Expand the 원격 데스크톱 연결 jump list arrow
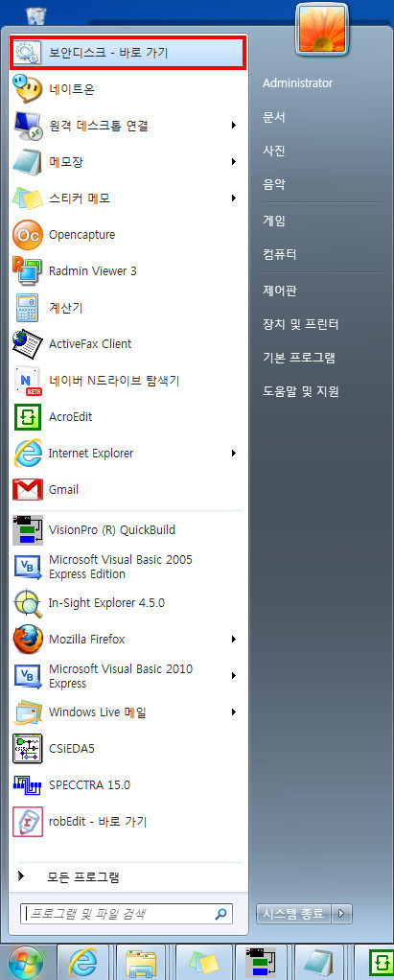The image size is (394, 980). pyautogui.click(x=234, y=126)
